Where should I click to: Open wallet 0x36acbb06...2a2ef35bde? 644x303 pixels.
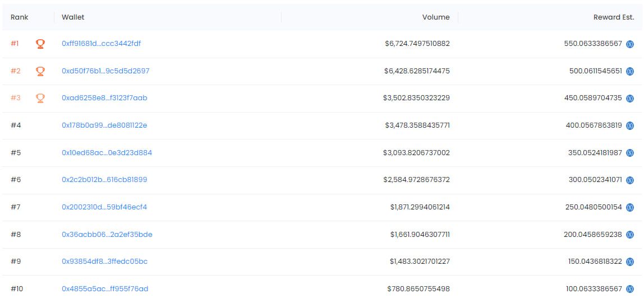coord(107,234)
